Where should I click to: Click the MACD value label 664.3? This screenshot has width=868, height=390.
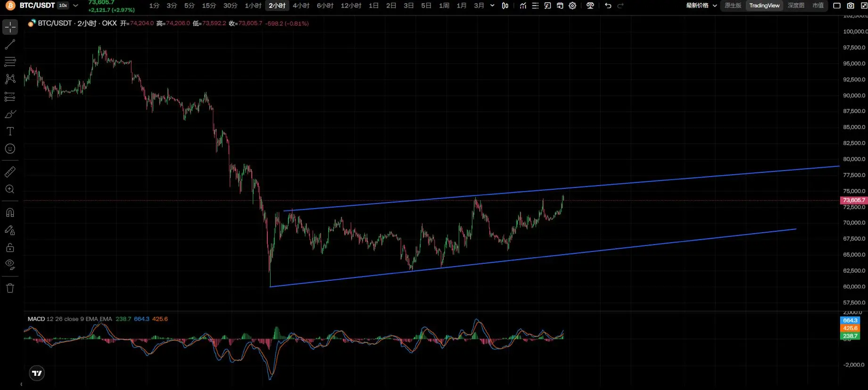850,320
